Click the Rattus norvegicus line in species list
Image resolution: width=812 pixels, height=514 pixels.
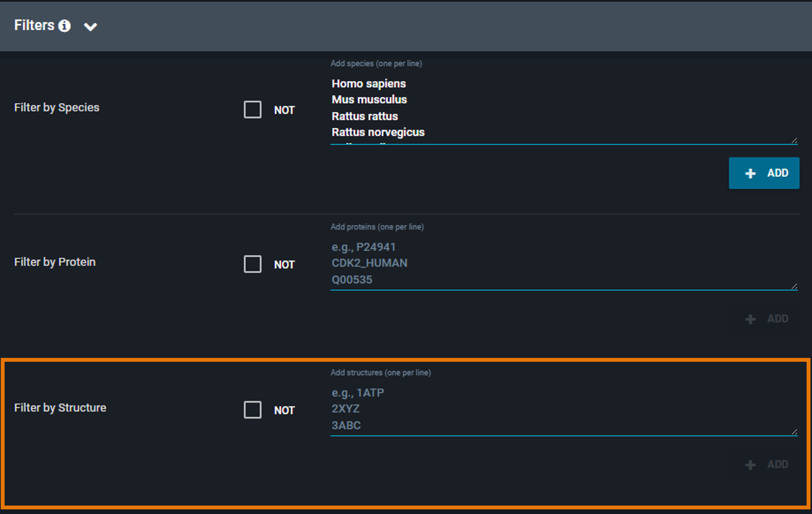(378, 132)
